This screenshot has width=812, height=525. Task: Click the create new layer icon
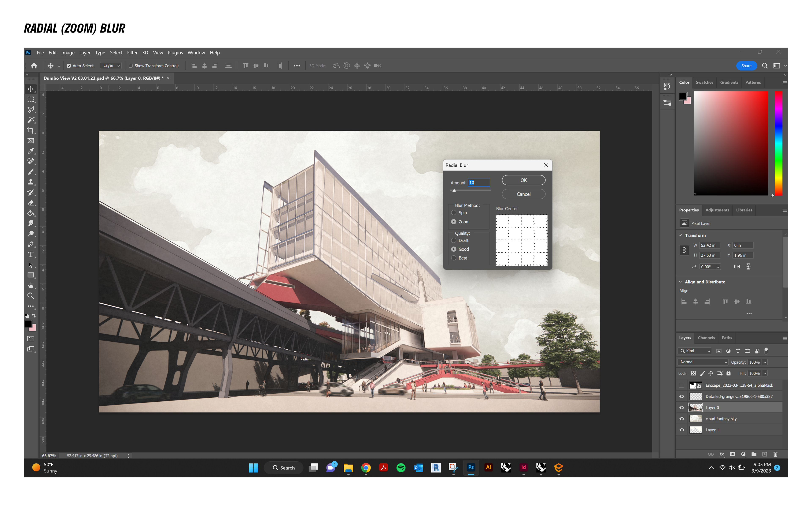coord(765,454)
